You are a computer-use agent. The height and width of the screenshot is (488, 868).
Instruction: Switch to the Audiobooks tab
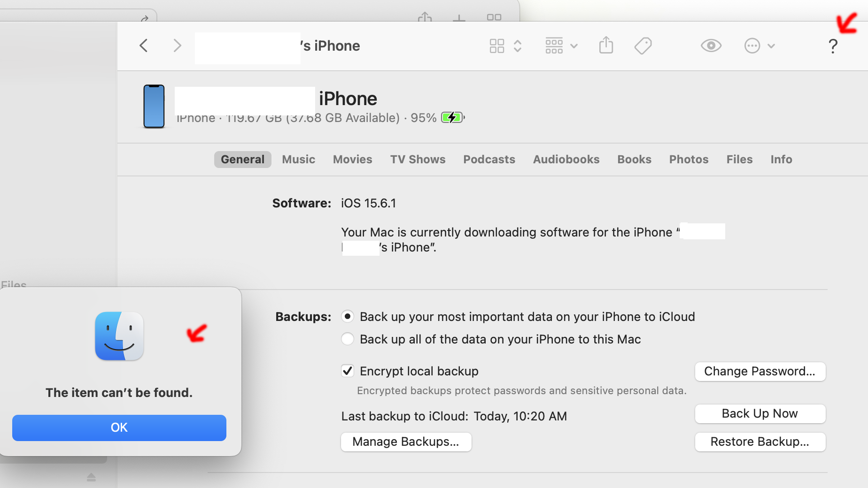(x=566, y=160)
